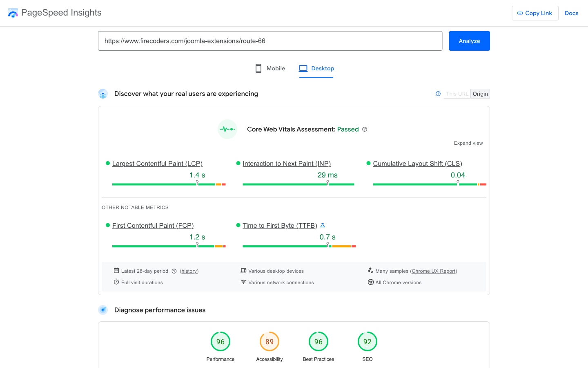Click the Full visit durations text
Image resolution: width=588 pixels, height=368 pixels.
coord(142,283)
